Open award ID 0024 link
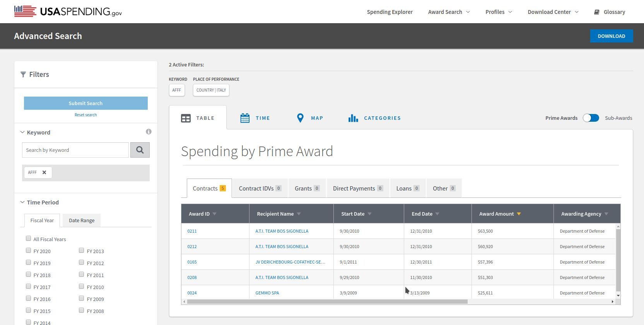644x325 pixels. coord(192,293)
